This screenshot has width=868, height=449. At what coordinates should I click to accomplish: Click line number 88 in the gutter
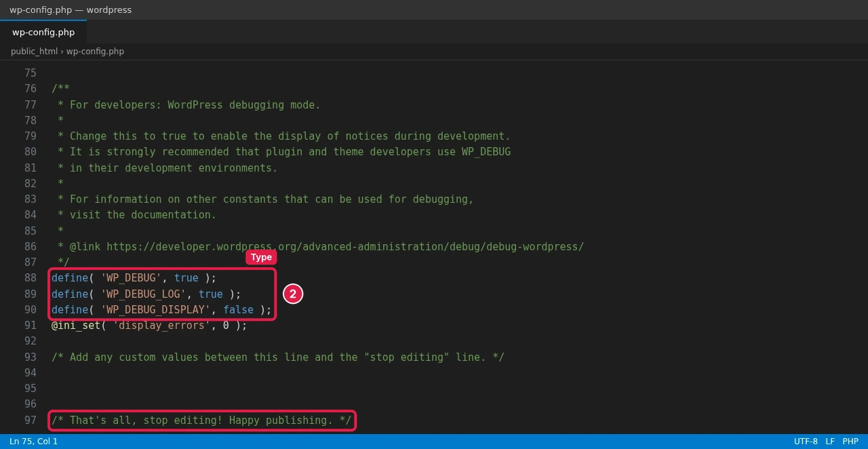[31, 278]
